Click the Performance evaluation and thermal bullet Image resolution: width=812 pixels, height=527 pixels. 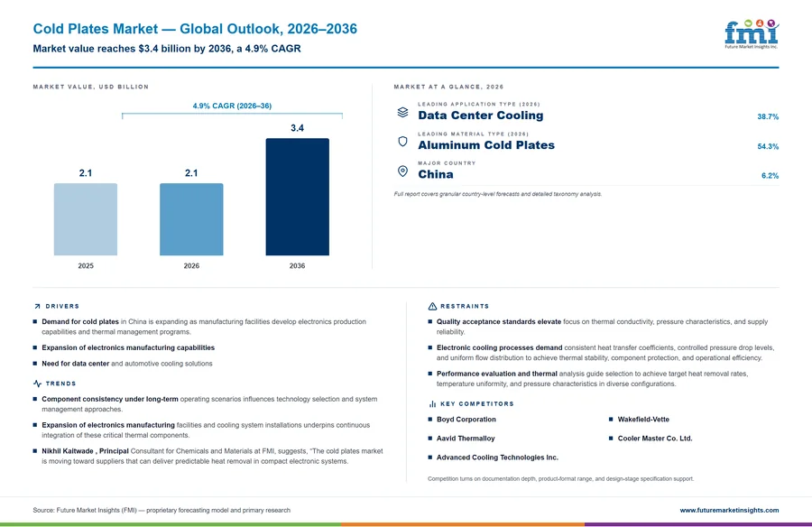click(x=588, y=379)
